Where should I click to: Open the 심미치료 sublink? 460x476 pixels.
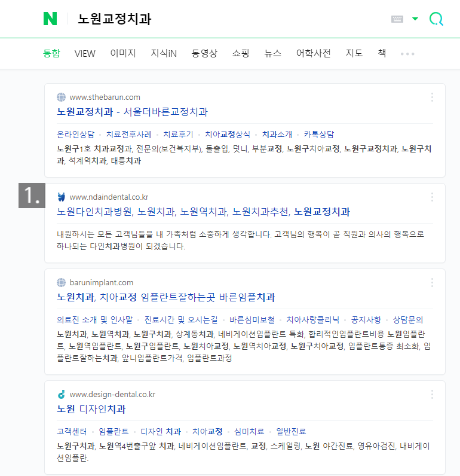click(x=249, y=432)
